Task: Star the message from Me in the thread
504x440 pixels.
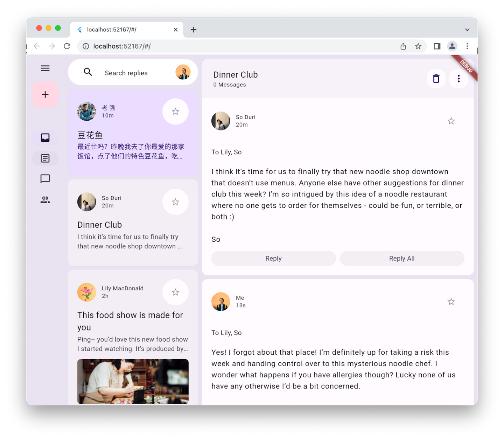Action: (x=451, y=301)
